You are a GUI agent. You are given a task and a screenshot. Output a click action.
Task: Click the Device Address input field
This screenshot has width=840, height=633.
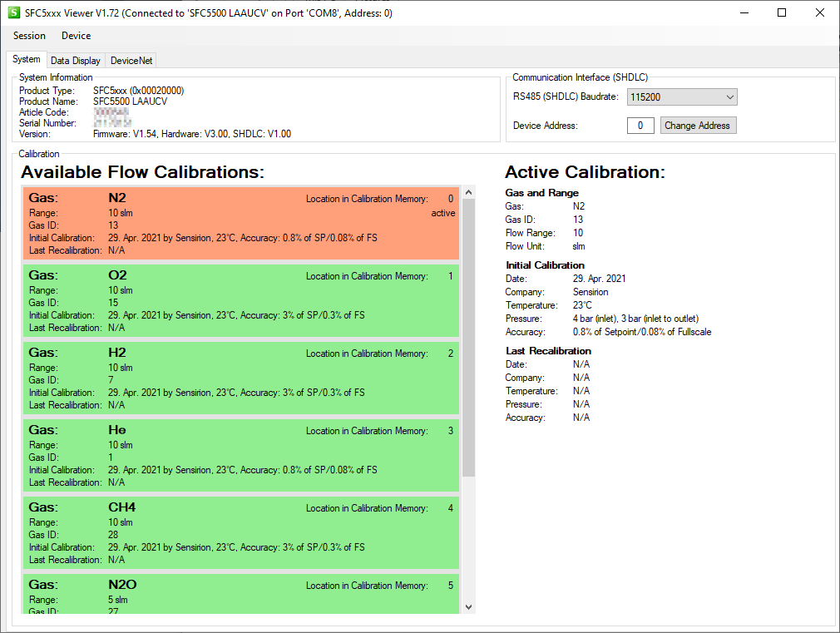640,126
